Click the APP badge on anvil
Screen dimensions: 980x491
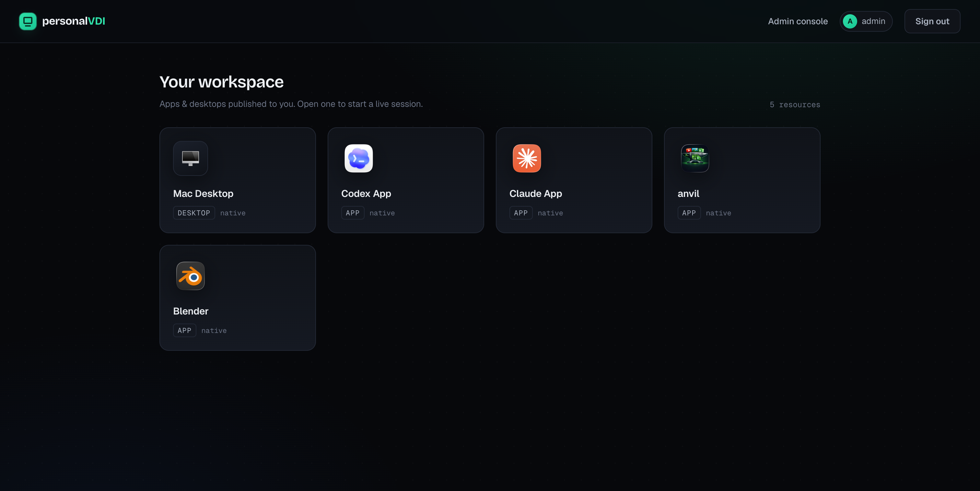tap(689, 213)
